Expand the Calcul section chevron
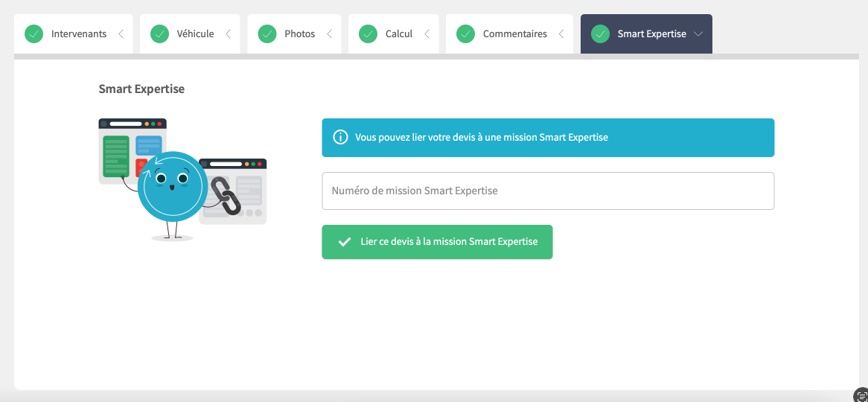 click(x=427, y=34)
